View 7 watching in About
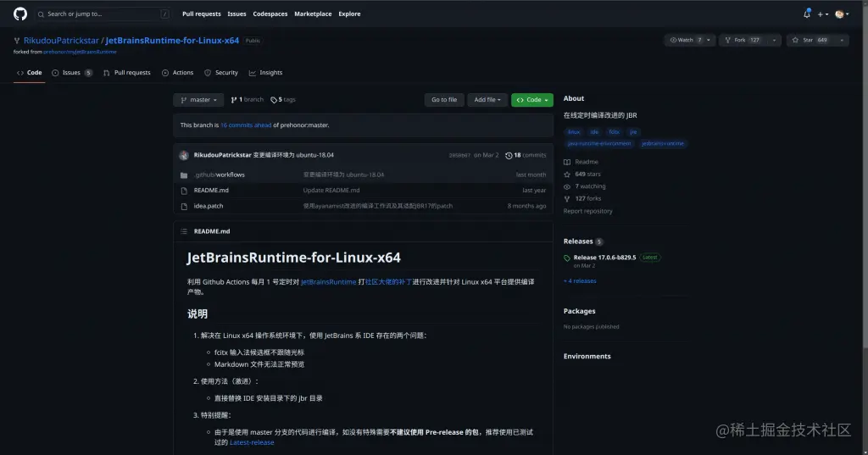868x455 pixels. tap(585, 186)
